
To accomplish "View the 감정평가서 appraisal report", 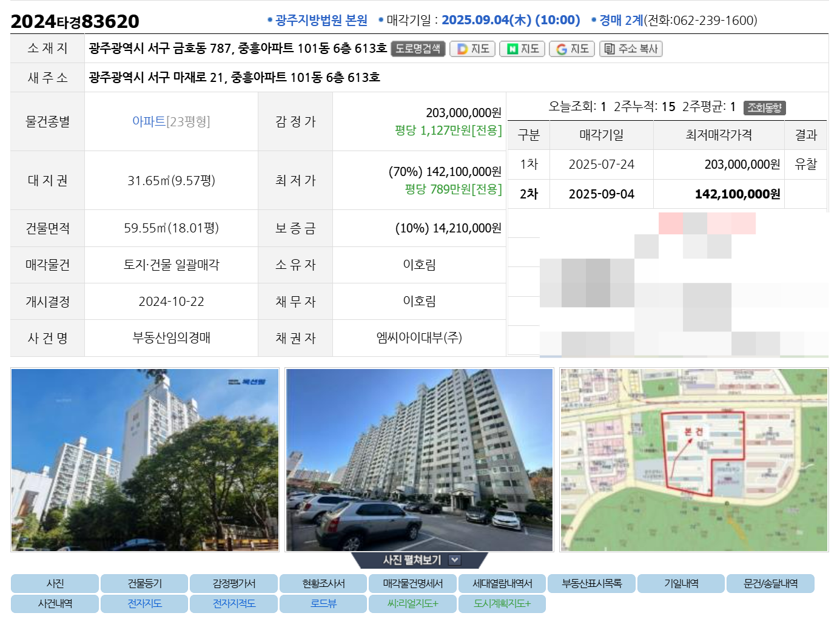I will 234,583.
